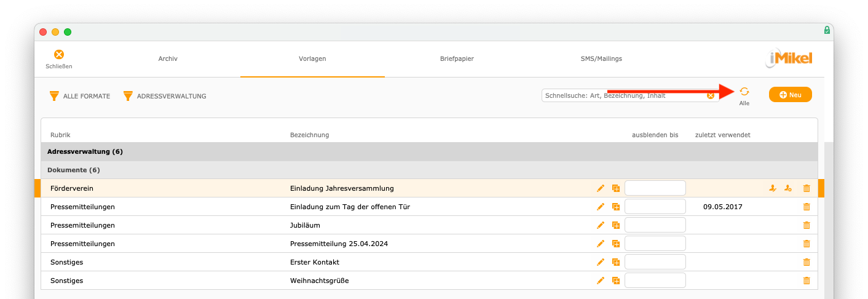868x299 pixels.
Task: Switch to the SMS/Mailings tab
Action: pyautogui.click(x=601, y=59)
